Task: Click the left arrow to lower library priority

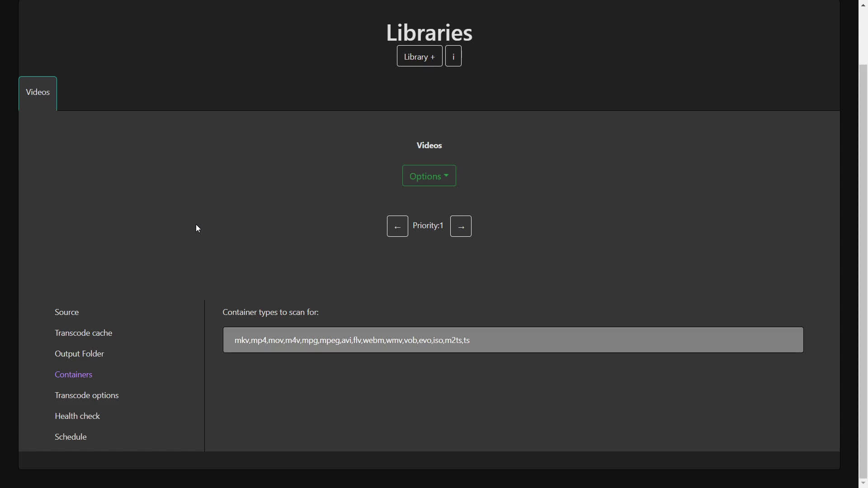Action: (397, 226)
